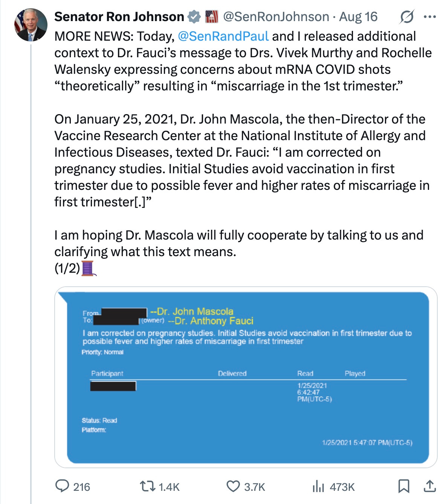Click the Senator Ron Johnson display name
Viewport: 446px width, 504px height.
tap(119, 17)
